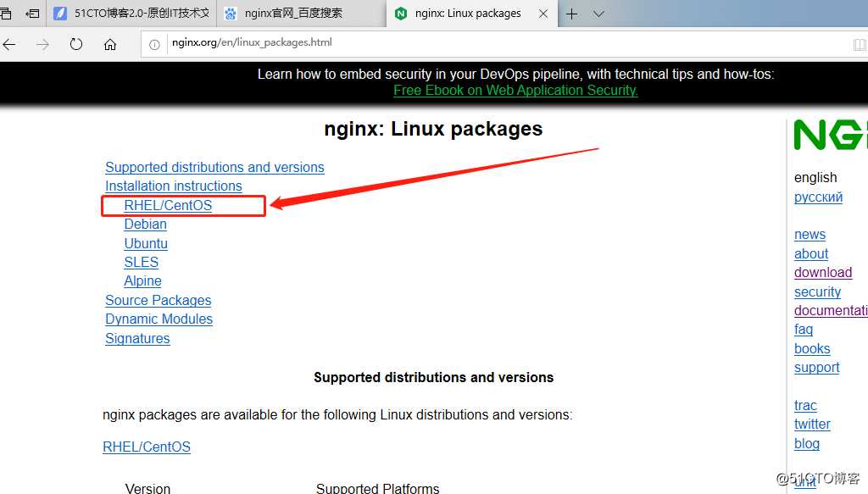
Task: Show the tabs you've set aside
Action: tap(6, 14)
